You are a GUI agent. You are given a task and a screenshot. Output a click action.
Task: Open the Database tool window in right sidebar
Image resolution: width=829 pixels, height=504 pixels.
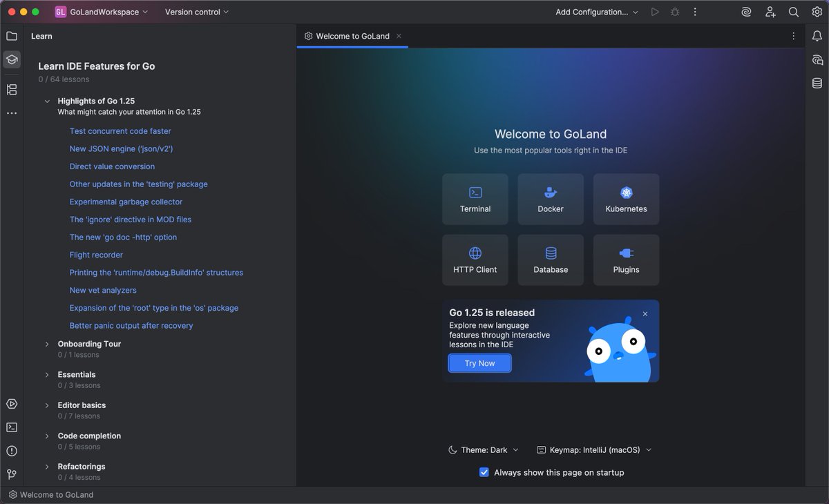[817, 84]
